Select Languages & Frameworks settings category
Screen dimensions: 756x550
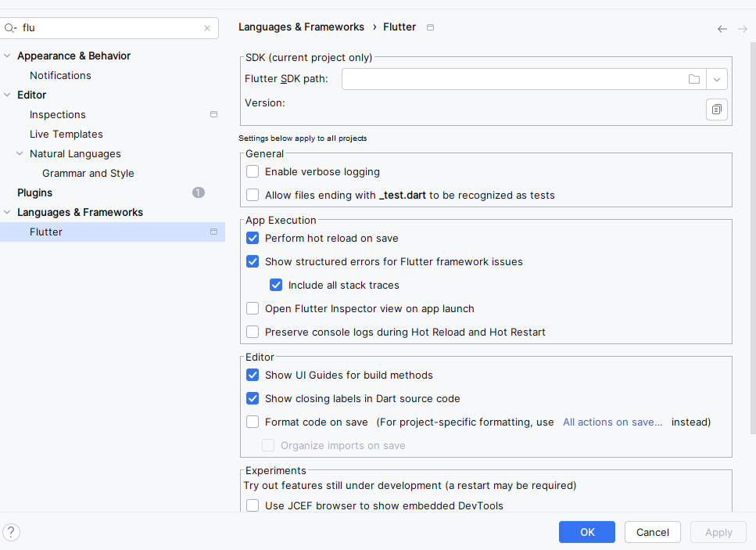click(x=80, y=212)
